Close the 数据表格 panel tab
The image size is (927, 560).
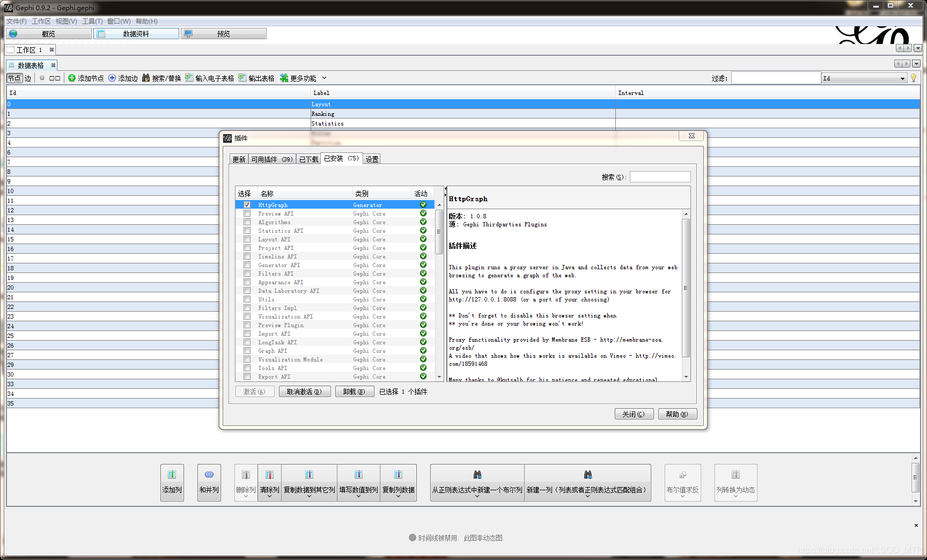point(53,65)
